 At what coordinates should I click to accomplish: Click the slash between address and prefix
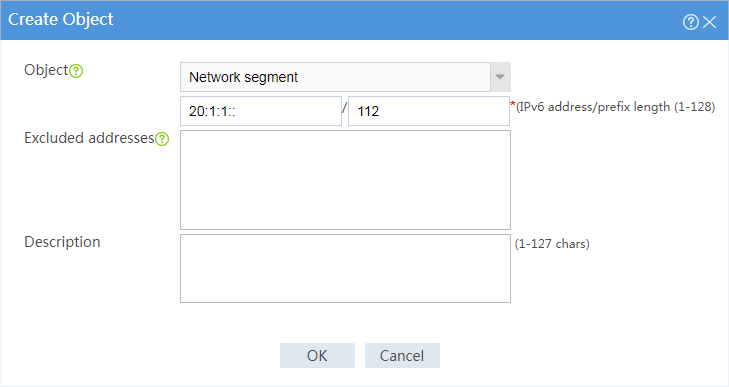(x=345, y=109)
